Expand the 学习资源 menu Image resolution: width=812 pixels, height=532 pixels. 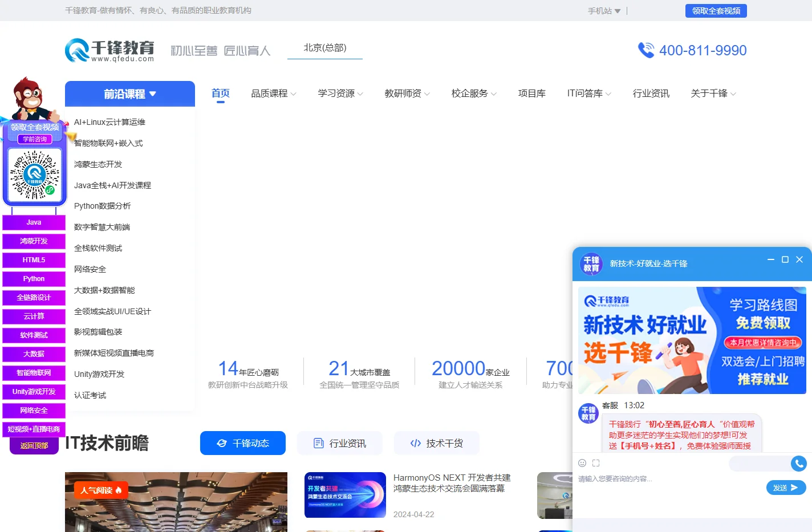point(340,94)
